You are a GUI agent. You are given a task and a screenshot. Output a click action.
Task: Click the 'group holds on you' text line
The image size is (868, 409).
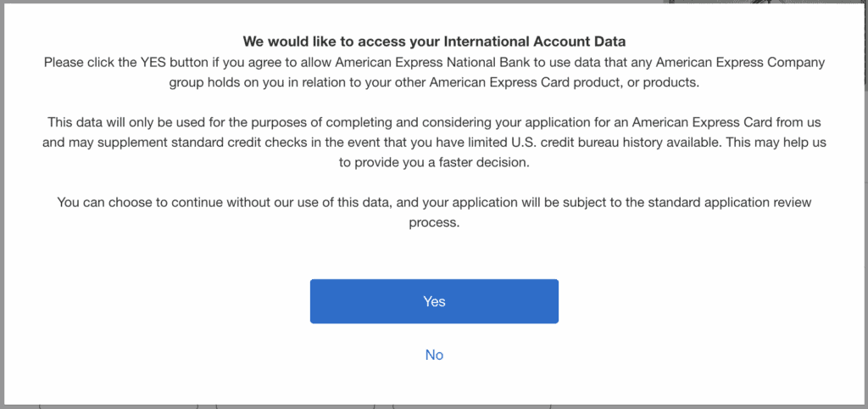[x=434, y=82]
